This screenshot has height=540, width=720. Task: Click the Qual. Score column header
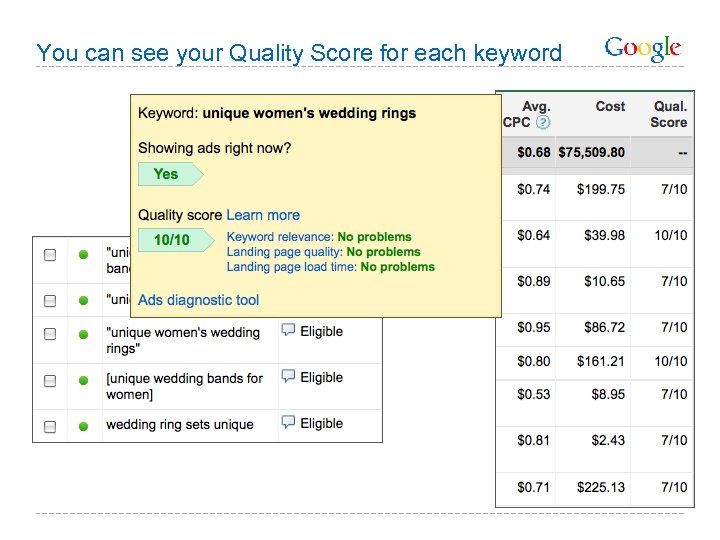point(669,114)
